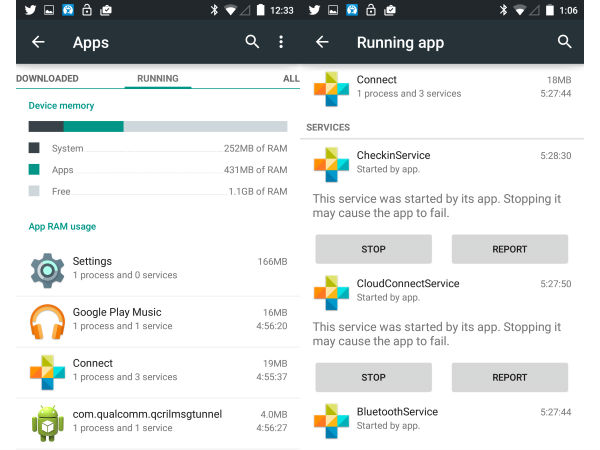The image size is (600, 450).
Task: Tap the Connect icon showing 19MB
Action: (47, 371)
